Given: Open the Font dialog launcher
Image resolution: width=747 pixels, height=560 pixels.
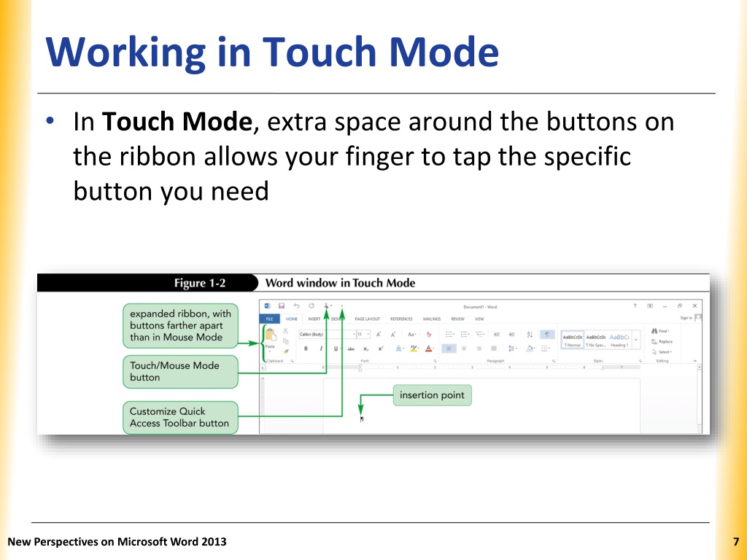Looking at the screenshot, I should [x=435, y=361].
